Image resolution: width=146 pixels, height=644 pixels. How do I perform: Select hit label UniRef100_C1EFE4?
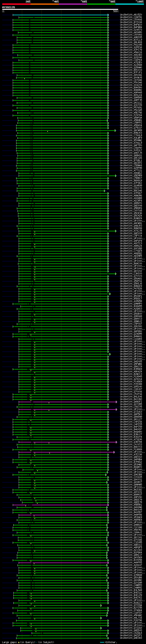[131, 60]
